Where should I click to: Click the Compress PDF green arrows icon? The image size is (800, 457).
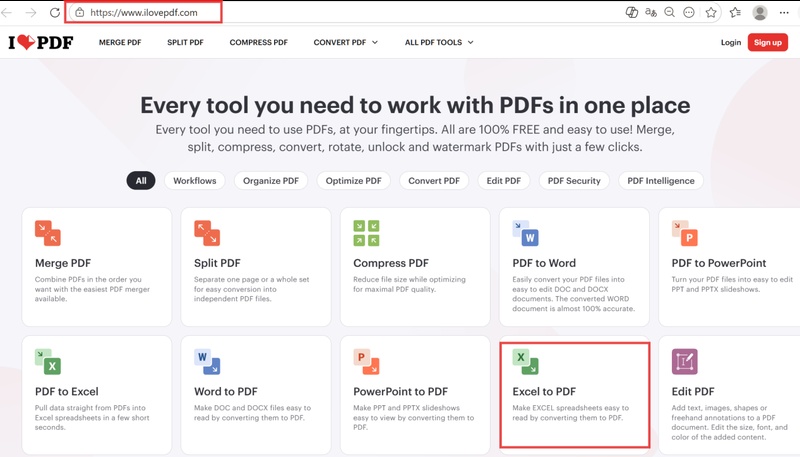point(366,233)
